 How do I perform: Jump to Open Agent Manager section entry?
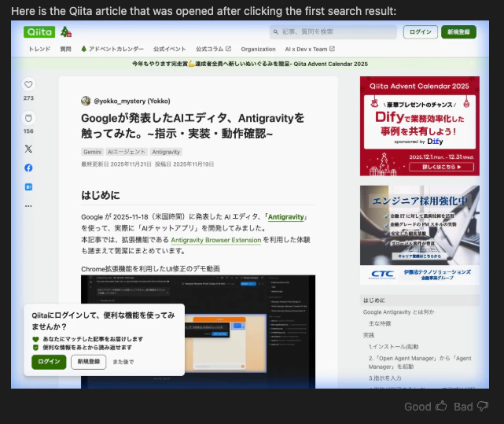click(x=420, y=363)
